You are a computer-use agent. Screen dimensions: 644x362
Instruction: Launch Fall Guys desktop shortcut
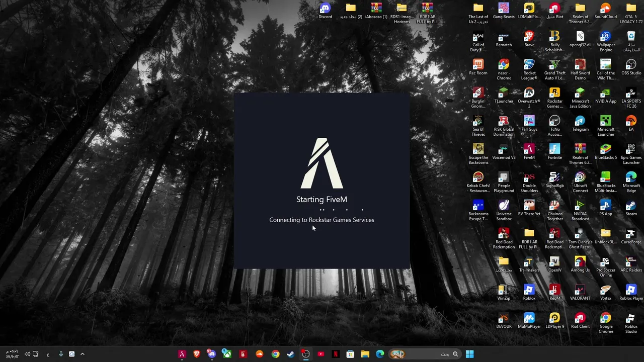[x=529, y=124]
